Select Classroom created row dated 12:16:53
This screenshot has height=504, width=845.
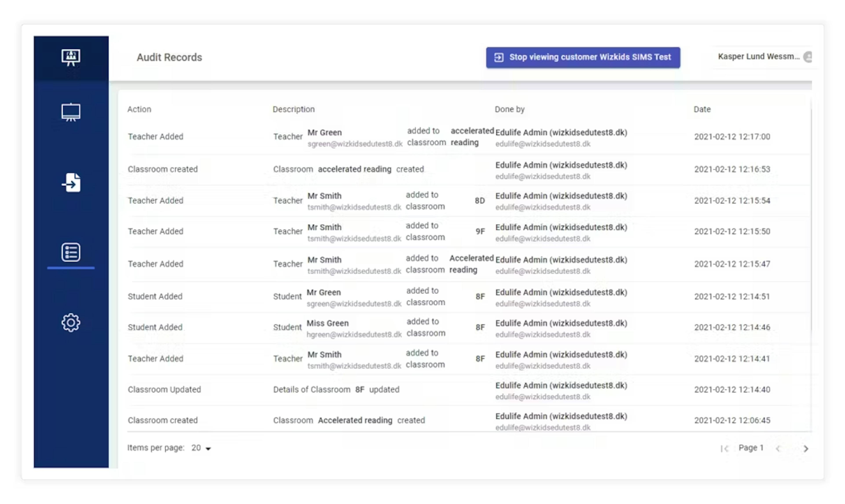[x=469, y=170]
